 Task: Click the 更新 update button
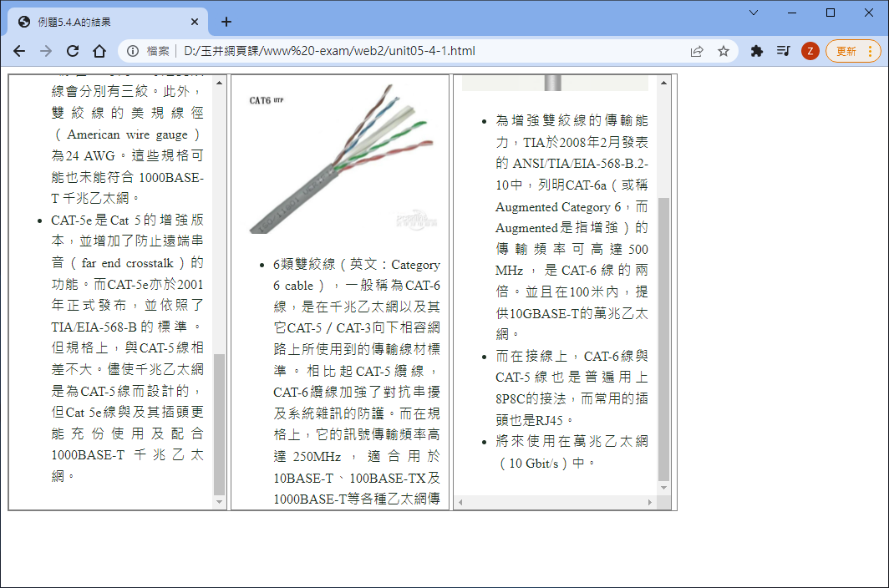pos(846,51)
